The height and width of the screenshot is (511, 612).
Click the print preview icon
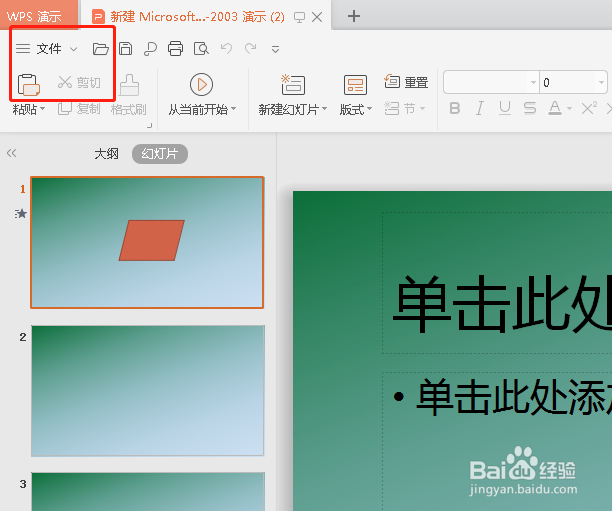[x=201, y=49]
